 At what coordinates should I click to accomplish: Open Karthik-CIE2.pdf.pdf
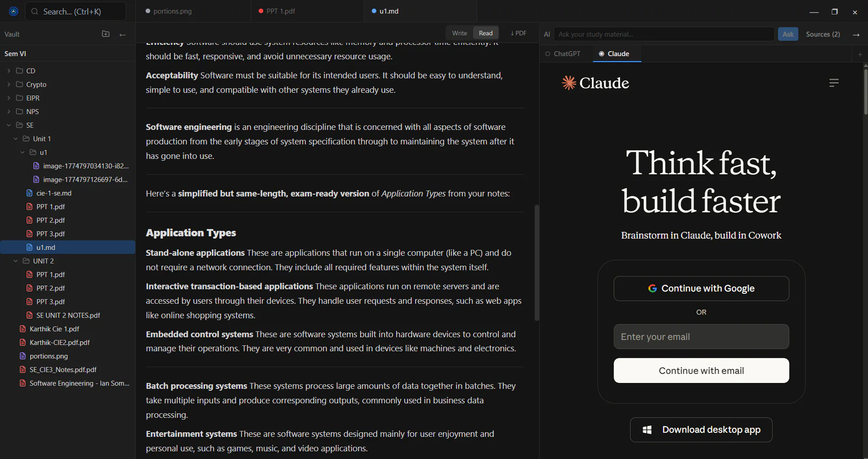[59, 342]
